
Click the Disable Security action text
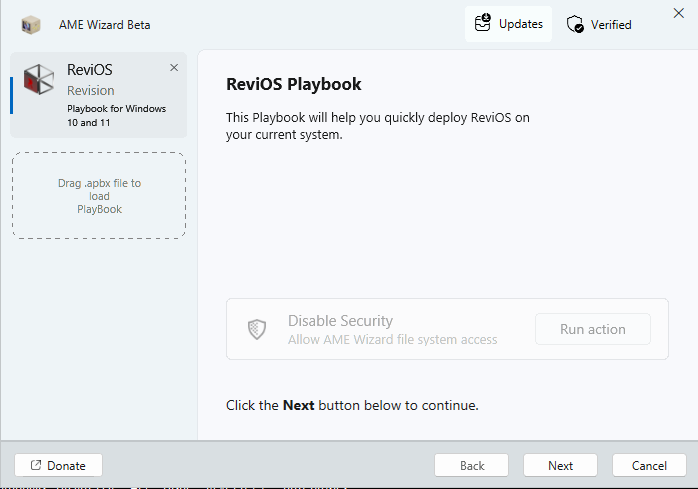340,321
